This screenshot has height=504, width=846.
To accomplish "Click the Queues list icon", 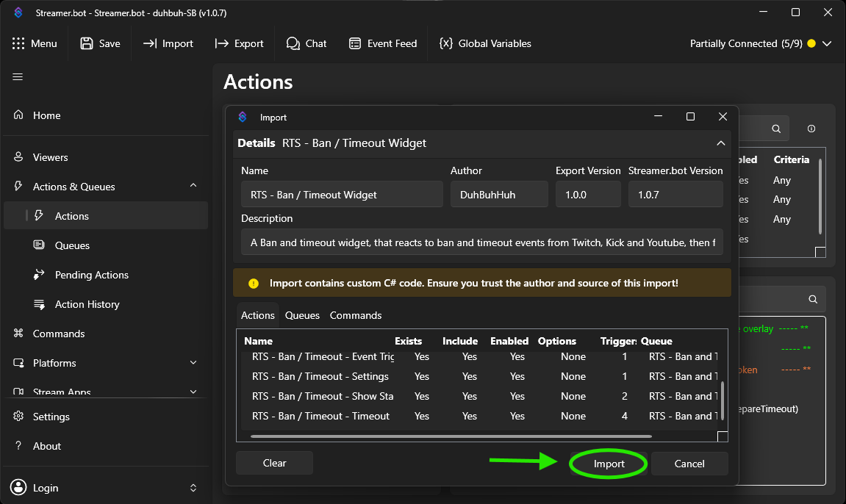I will [x=39, y=245].
